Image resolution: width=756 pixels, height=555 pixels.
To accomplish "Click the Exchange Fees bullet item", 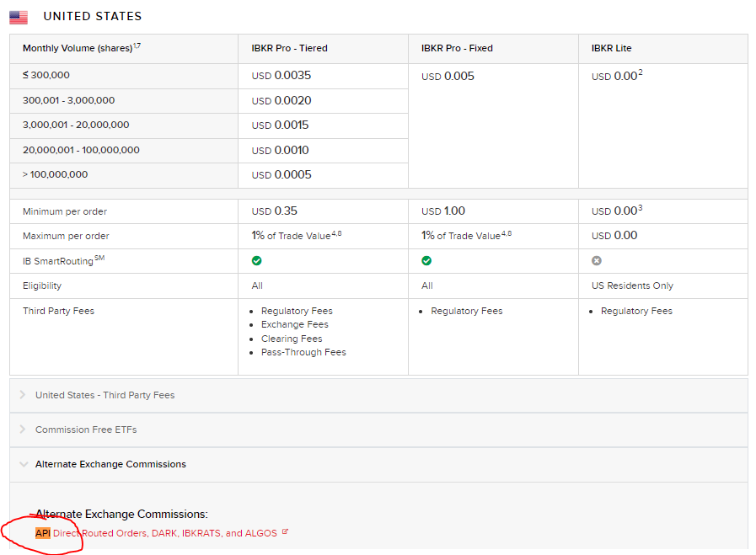I will pos(295,324).
